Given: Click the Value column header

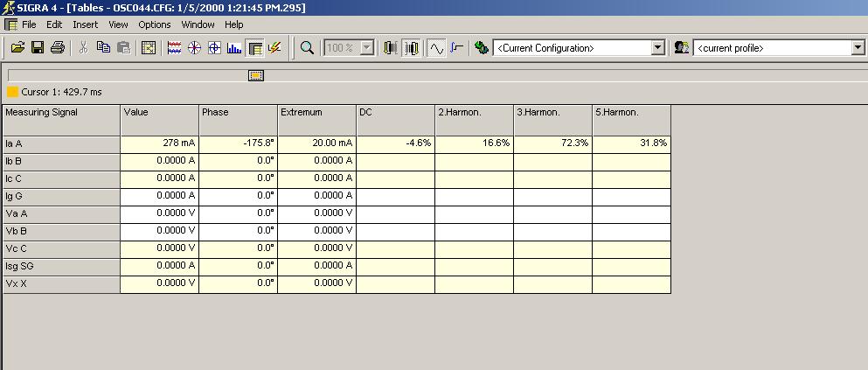Looking at the screenshot, I should [x=160, y=120].
